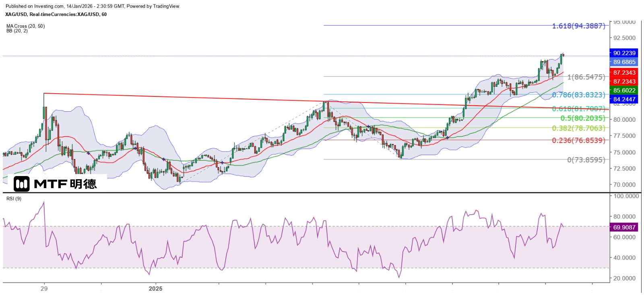Screen dimensions: 644x295
Task: Click the 0(73.8595) Fibonacci base label
Action: [x=586, y=160]
